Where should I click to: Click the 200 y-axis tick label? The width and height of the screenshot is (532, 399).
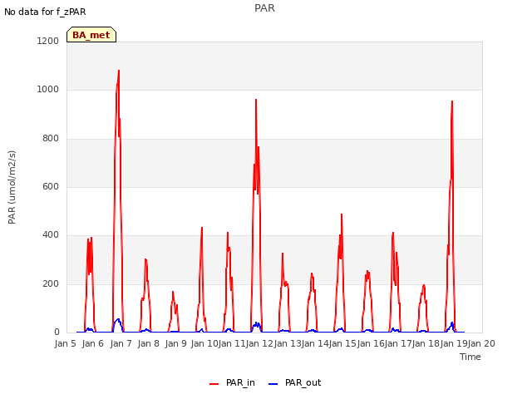(x=51, y=284)
